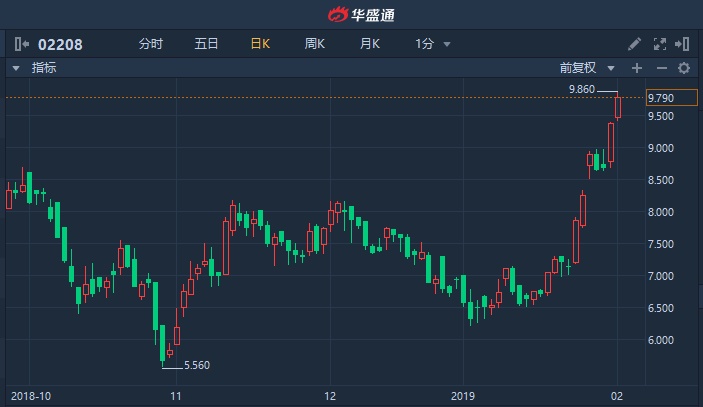Click the 9.860 high price marker
Screen dimensions: 703x407
tap(581, 89)
